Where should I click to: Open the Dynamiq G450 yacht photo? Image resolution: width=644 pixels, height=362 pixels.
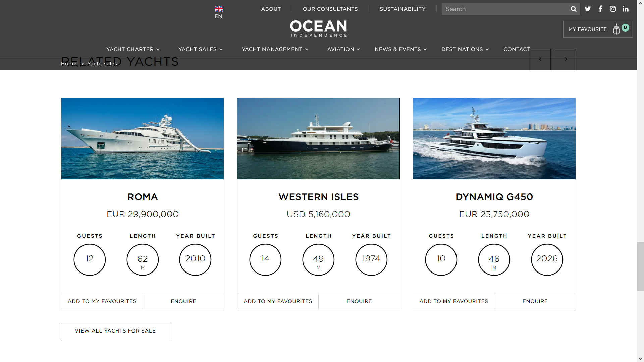(494, 138)
